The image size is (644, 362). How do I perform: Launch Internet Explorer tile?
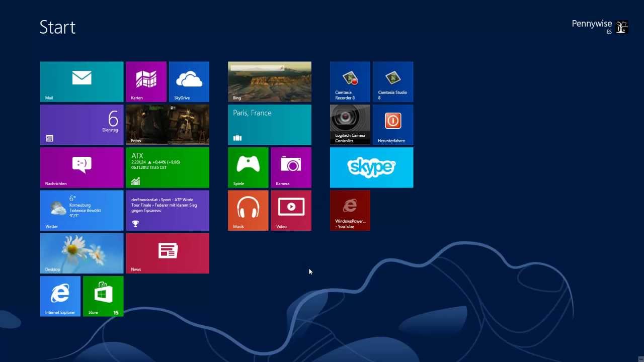(60, 296)
